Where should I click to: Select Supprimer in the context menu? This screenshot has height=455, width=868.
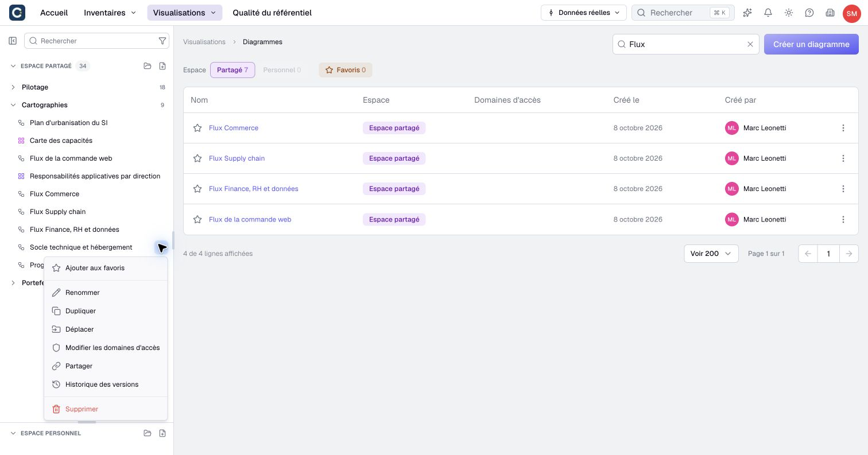[106, 409]
